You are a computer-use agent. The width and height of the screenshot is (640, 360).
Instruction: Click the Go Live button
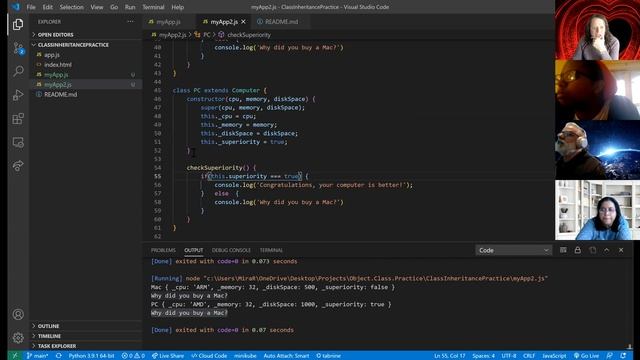coord(586,356)
